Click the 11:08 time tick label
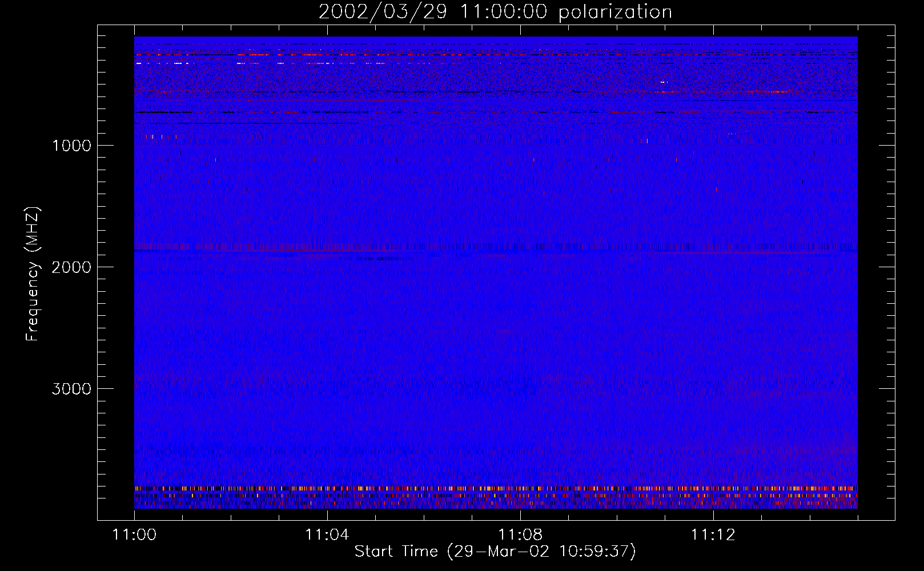The width and height of the screenshot is (924, 571). 520,534
